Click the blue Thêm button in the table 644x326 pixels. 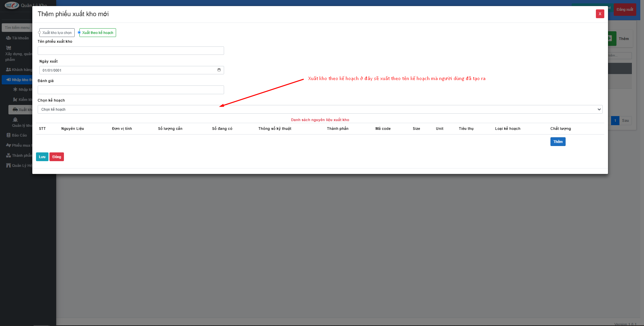pos(558,142)
